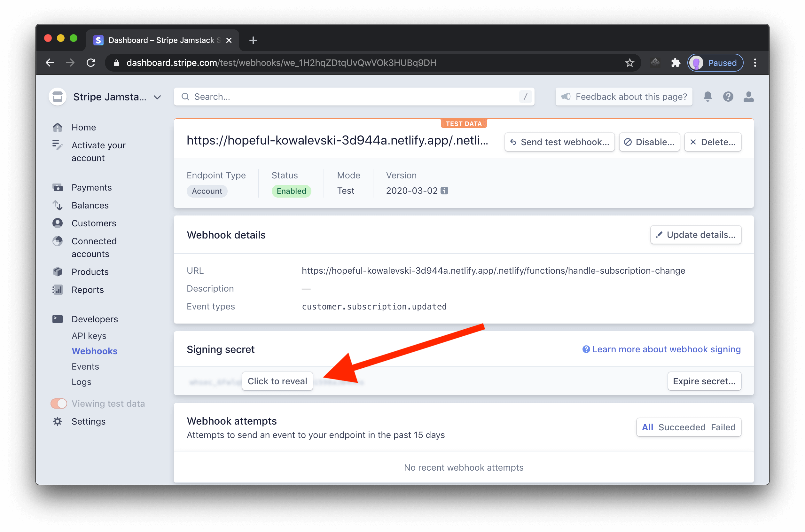
Task: Open the Settings gear
Action: pyautogui.click(x=57, y=421)
